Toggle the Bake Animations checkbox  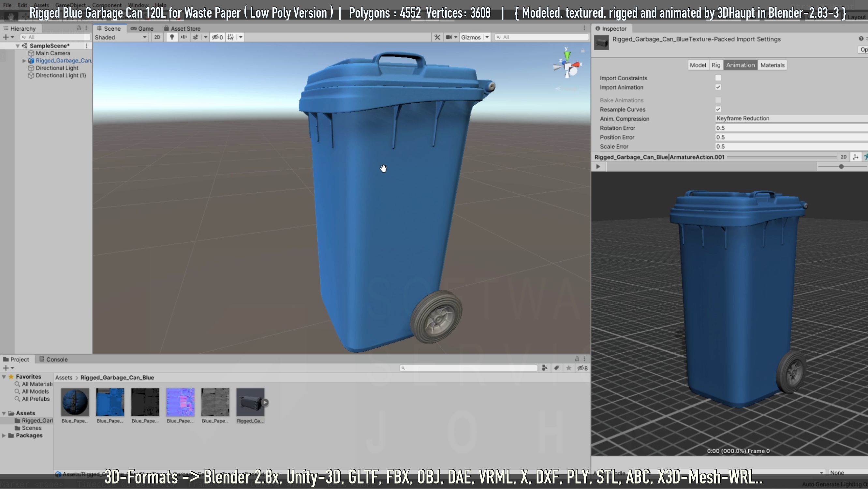[718, 100]
